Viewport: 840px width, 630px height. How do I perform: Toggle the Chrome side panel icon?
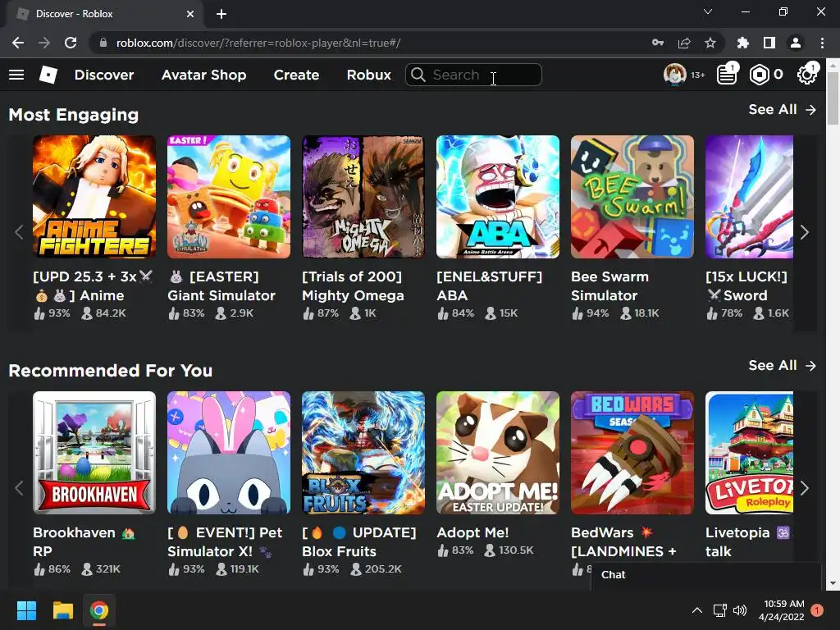[x=769, y=43]
